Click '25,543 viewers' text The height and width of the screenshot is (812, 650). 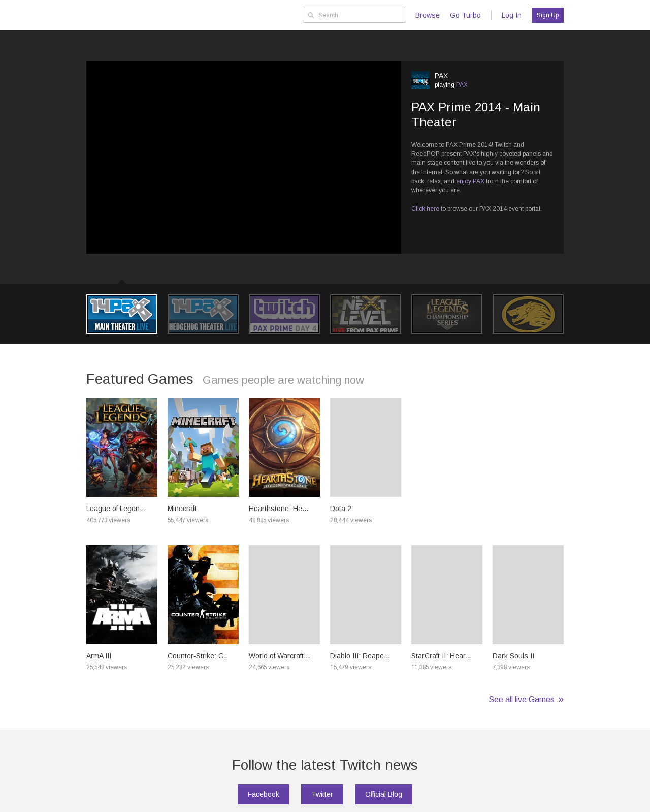[107, 667]
